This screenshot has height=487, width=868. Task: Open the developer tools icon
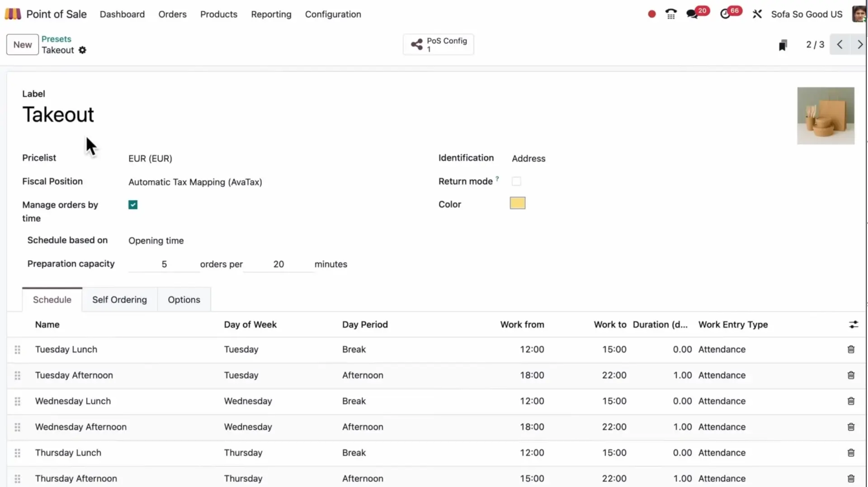tap(757, 14)
